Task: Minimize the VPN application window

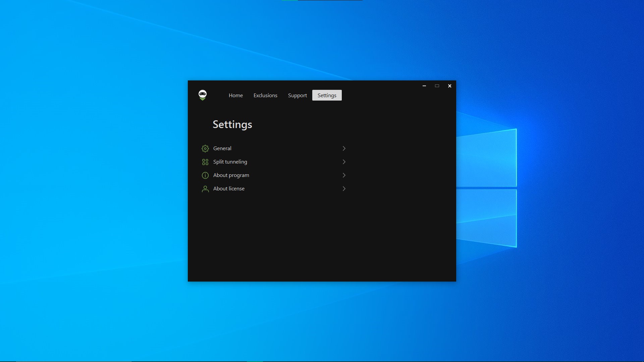Action: click(x=424, y=86)
